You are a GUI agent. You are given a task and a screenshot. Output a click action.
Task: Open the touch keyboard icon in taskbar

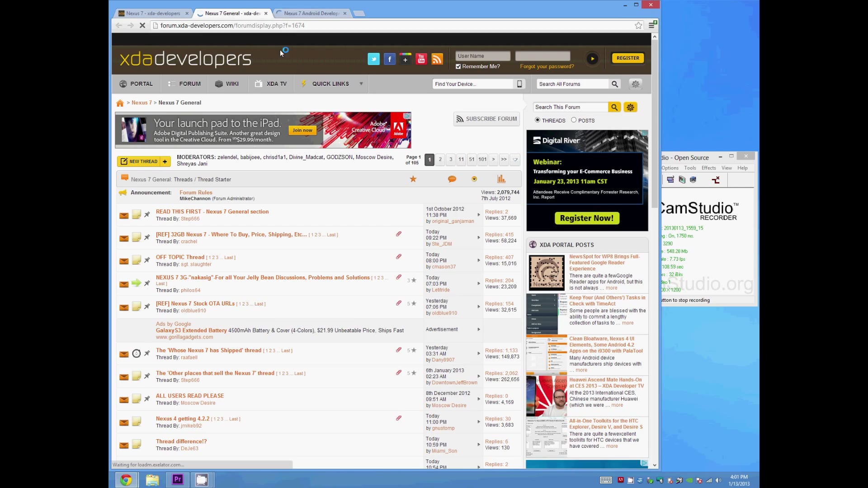tap(606, 480)
